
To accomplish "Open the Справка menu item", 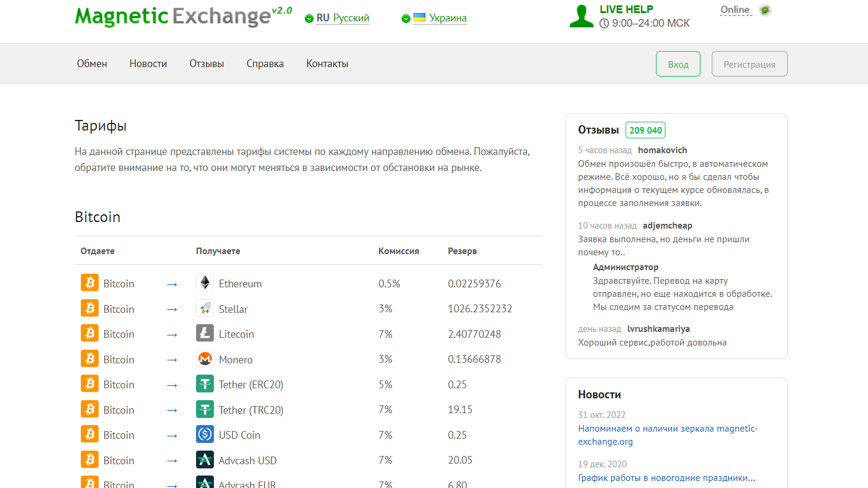I will tap(265, 64).
